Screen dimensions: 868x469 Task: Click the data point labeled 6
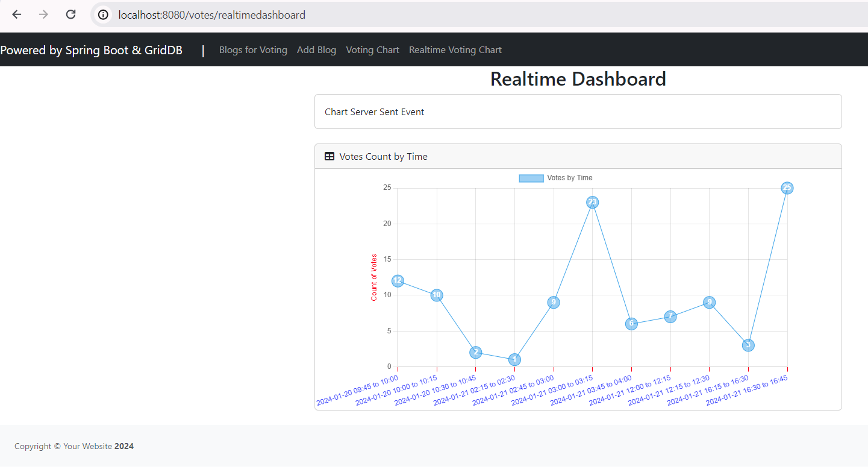(631, 324)
